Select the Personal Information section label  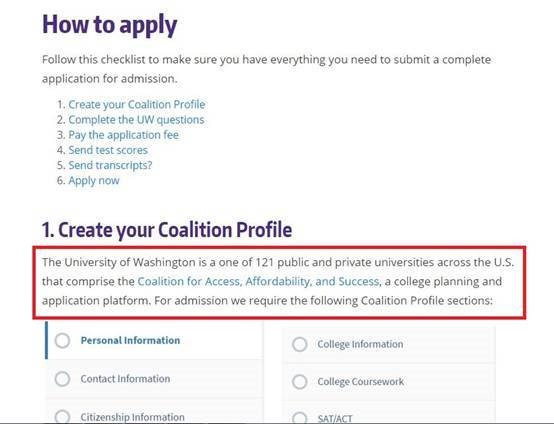[x=130, y=341]
